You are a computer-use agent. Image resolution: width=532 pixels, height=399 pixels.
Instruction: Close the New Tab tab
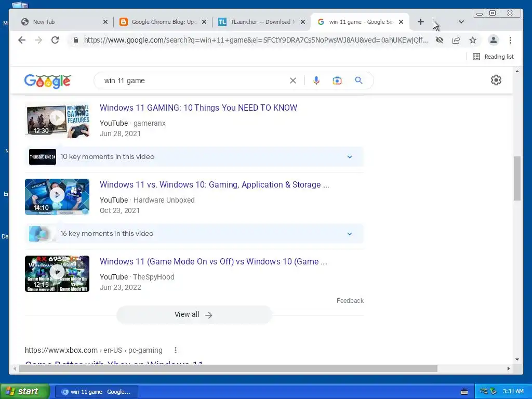click(x=105, y=22)
